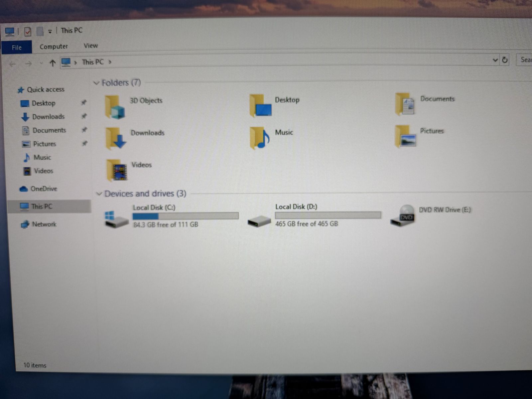Collapse the Folders (7) section

click(97, 83)
